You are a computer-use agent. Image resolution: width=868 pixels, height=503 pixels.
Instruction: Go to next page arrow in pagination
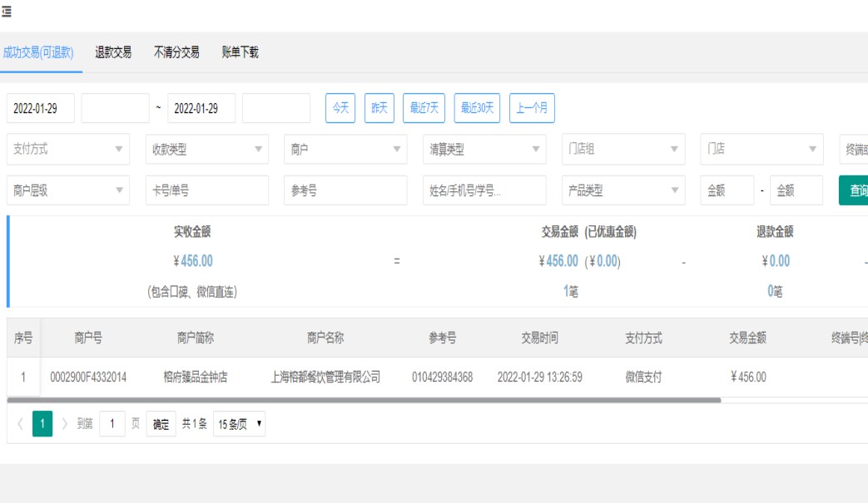pyautogui.click(x=65, y=424)
